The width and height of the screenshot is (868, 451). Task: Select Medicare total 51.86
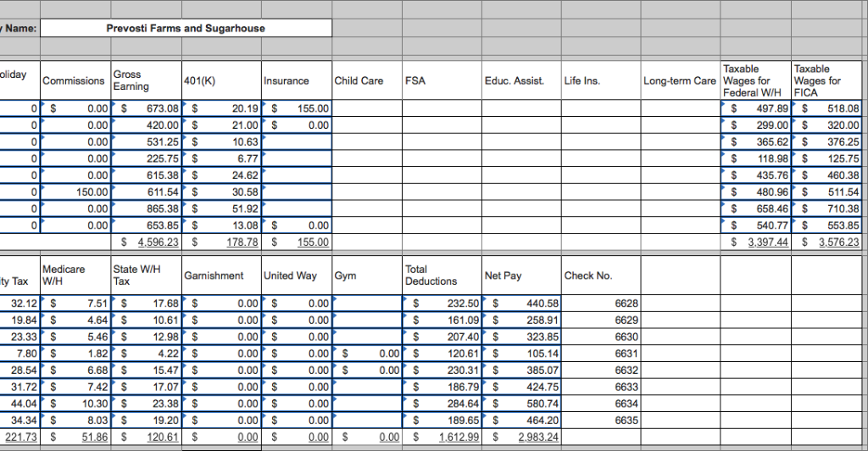click(75, 437)
